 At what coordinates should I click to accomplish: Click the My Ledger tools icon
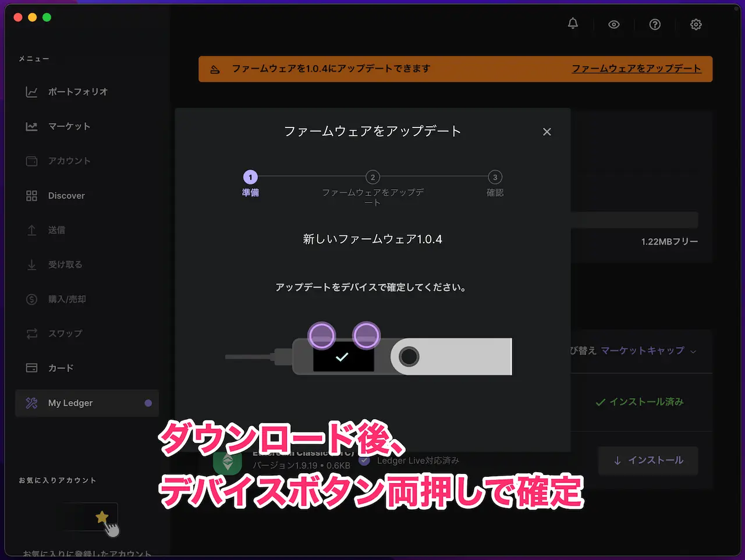tap(32, 403)
